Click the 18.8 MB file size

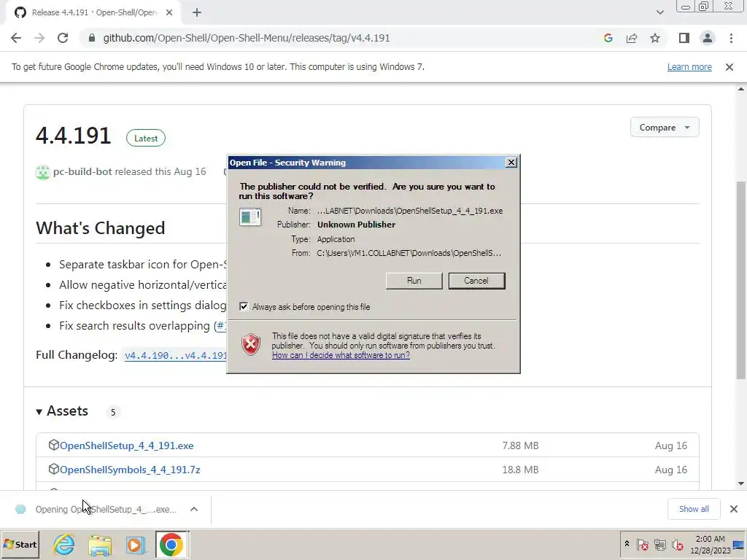point(520,470)
